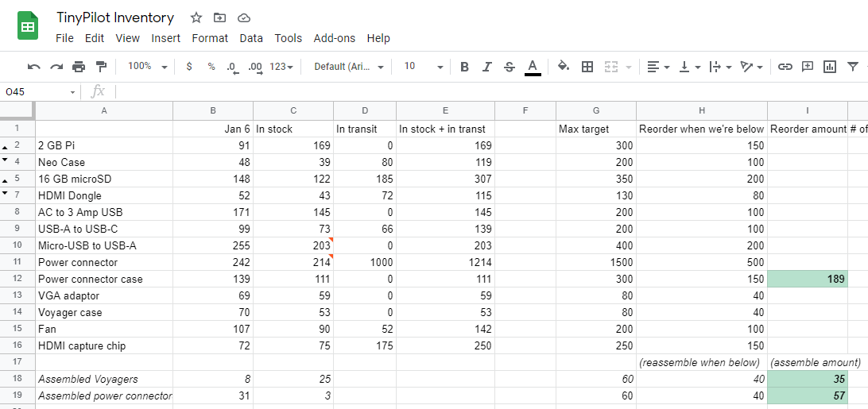
Task: Check the cloud save status icon
Action: [x=243, y=17]
